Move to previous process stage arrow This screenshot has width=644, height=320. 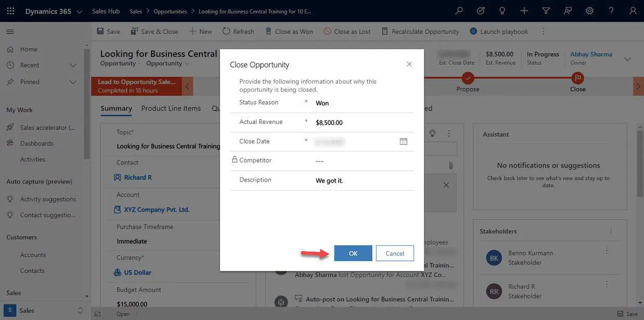187,87
